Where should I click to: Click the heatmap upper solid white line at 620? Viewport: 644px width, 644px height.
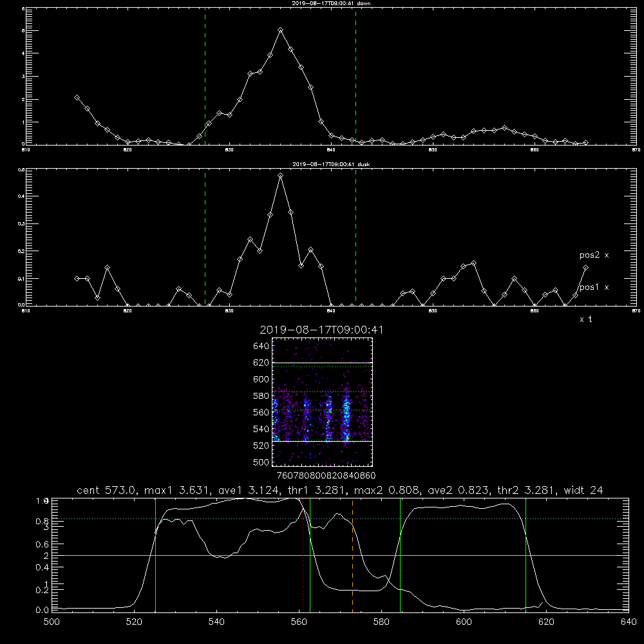[322, 363]
